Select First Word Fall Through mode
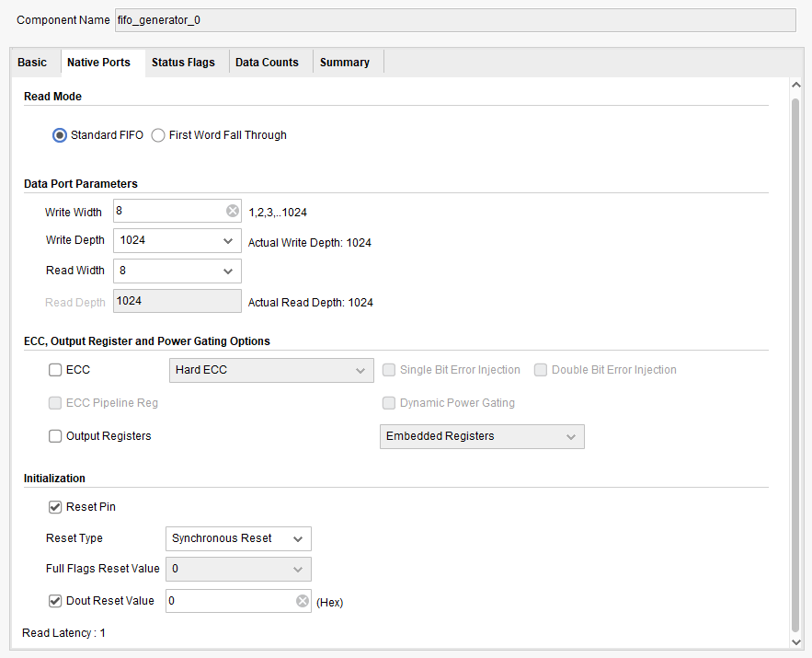 click(x=159, y=135)
